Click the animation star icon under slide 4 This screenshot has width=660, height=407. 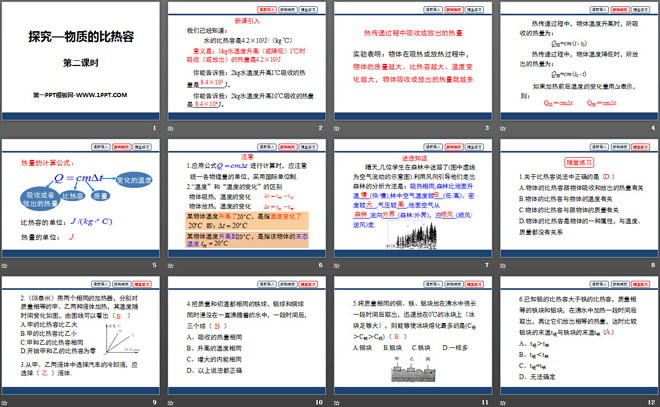(503, 128)
